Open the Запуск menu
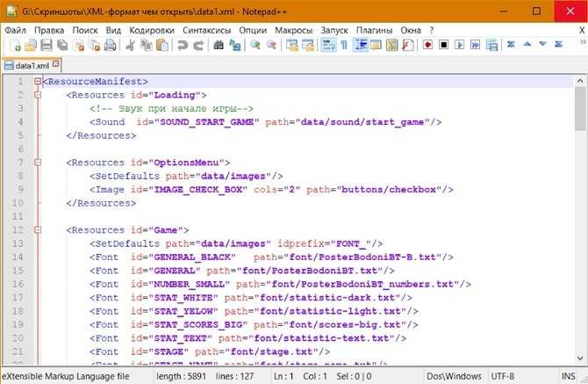The image size is (588, 384). pyautogui.click(x=334, y=30)
